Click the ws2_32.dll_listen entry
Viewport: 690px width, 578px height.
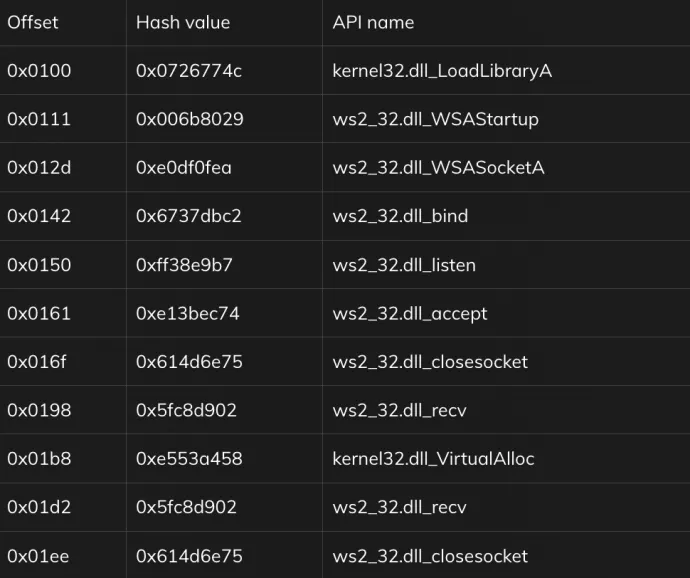tap(404, 265)
